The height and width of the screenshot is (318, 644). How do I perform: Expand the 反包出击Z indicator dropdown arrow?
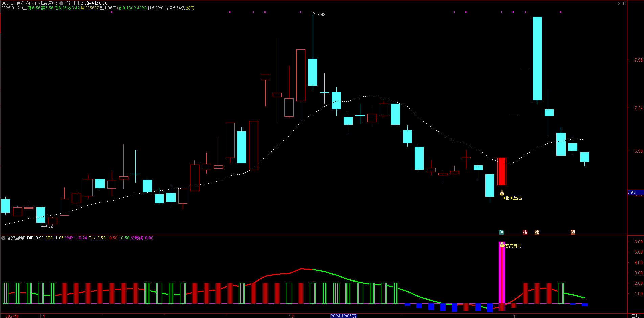point(61,3)
